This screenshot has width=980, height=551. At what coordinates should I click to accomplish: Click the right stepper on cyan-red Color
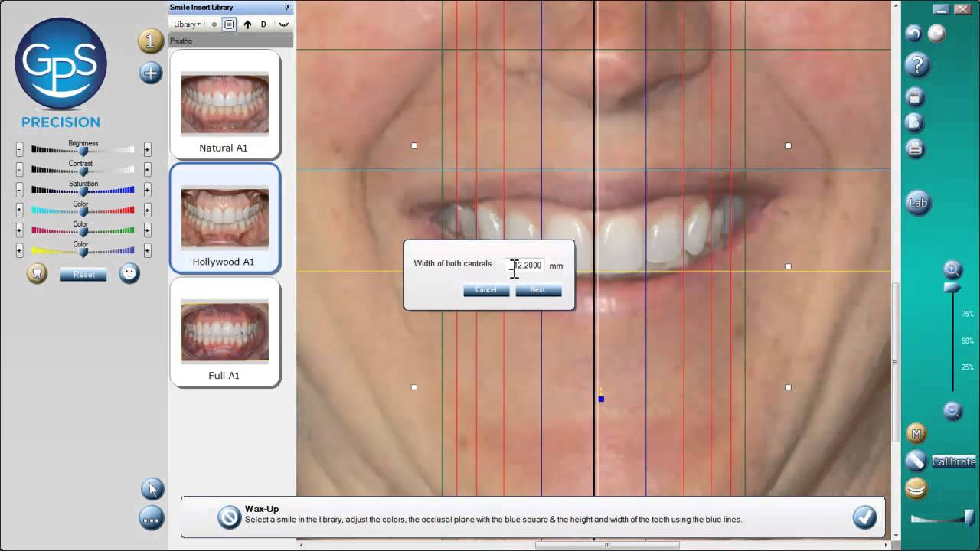point(147,210)
